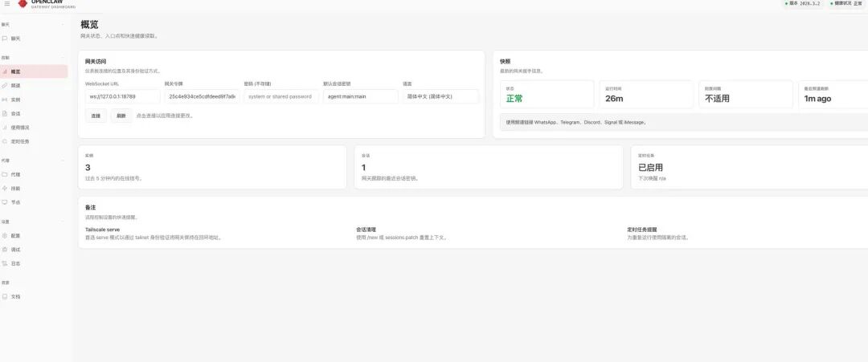The height and width of the screenshot is (362, 868).
Task: Select 概览 overview menu item
Action: (x=15, y=71)
